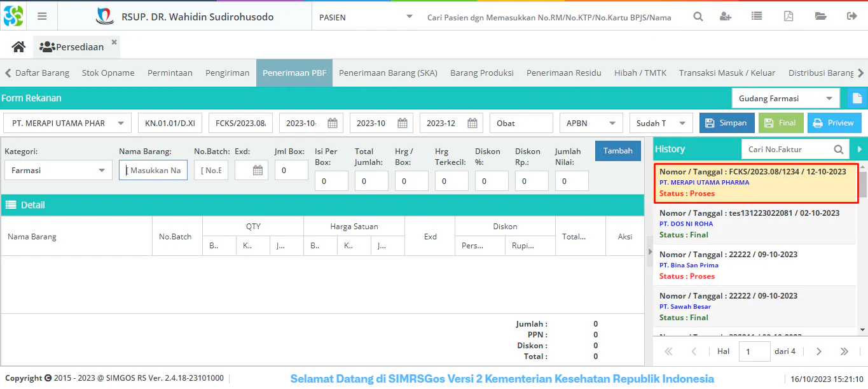The width and height of the screenshot is (868, 389).
Task: Click the No.Batch input field
Action: (211, 170)
